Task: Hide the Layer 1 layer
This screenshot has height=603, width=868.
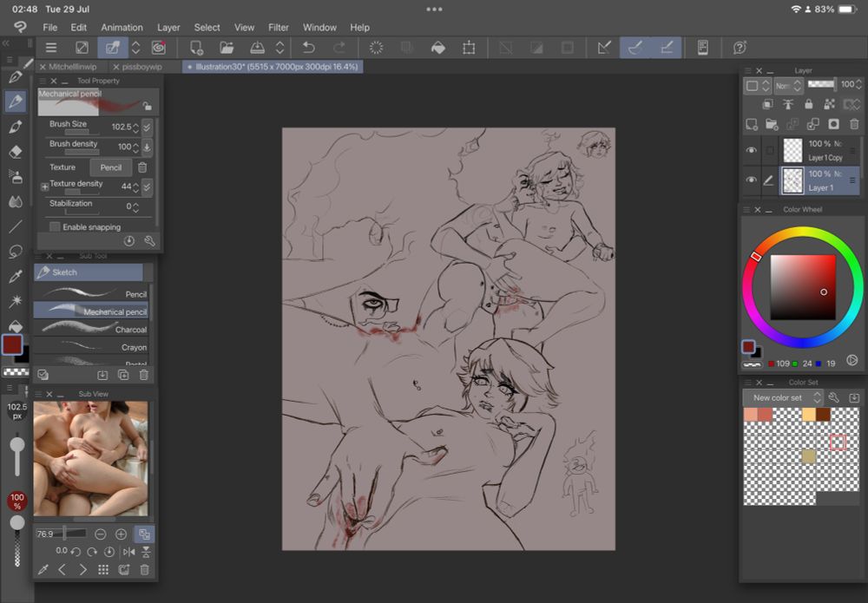Action: pyautogui.click(x=751, y=180)
